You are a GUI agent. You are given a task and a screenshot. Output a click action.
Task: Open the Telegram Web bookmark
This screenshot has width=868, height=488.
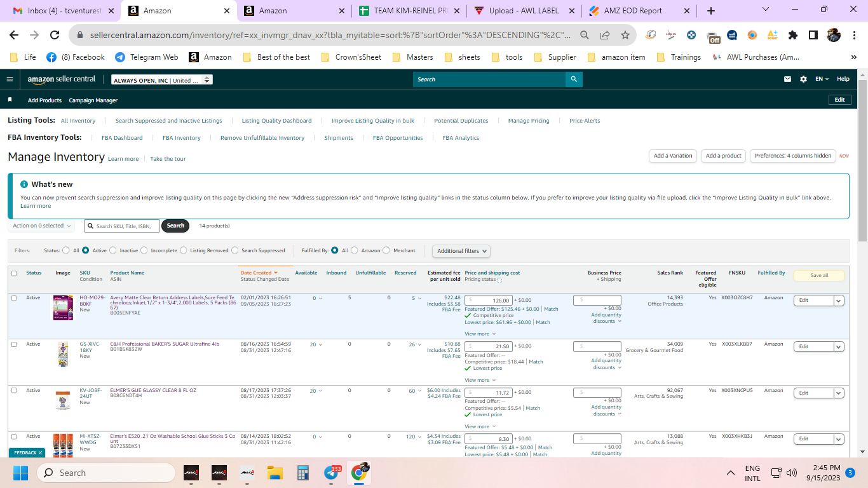point(147,57)
